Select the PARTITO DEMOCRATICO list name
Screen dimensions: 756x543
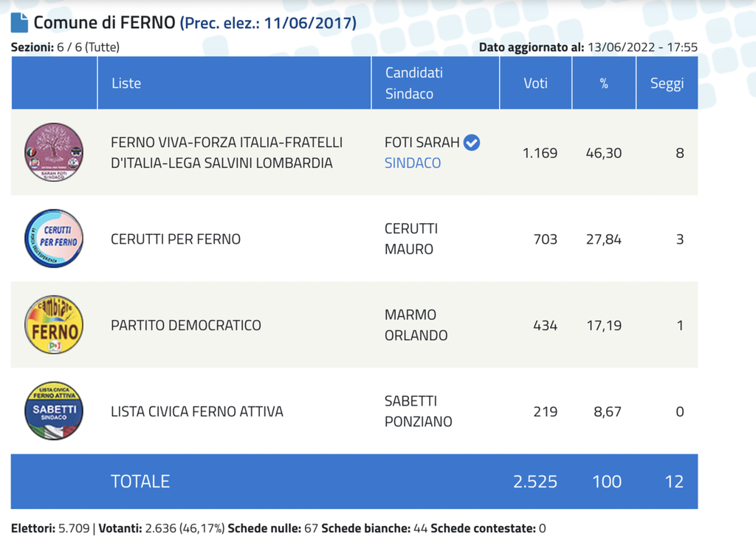(186, 325)
